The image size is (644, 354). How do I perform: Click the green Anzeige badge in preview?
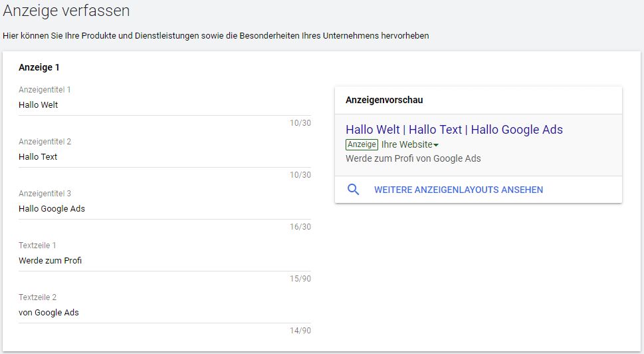(362, 144)
